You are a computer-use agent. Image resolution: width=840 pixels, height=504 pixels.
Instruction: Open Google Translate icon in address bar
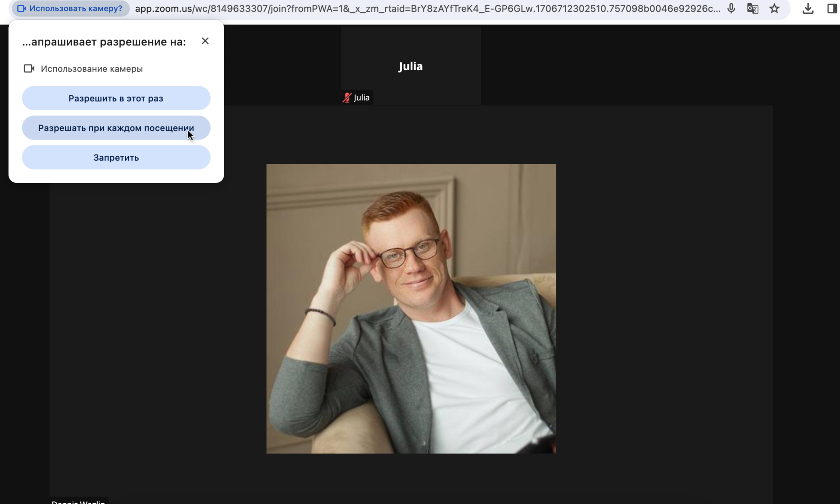(752, 8)
